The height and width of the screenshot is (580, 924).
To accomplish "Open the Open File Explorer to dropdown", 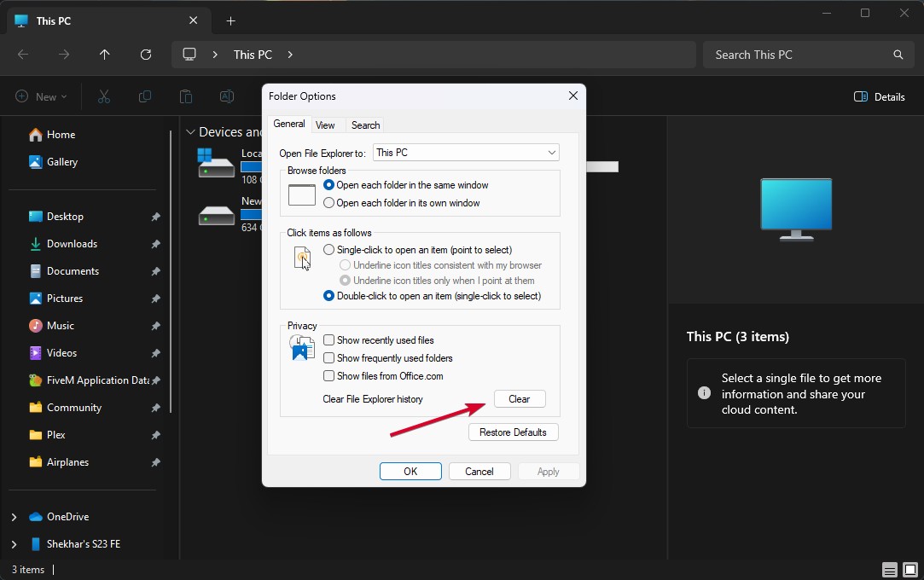I will pos(549,152).
